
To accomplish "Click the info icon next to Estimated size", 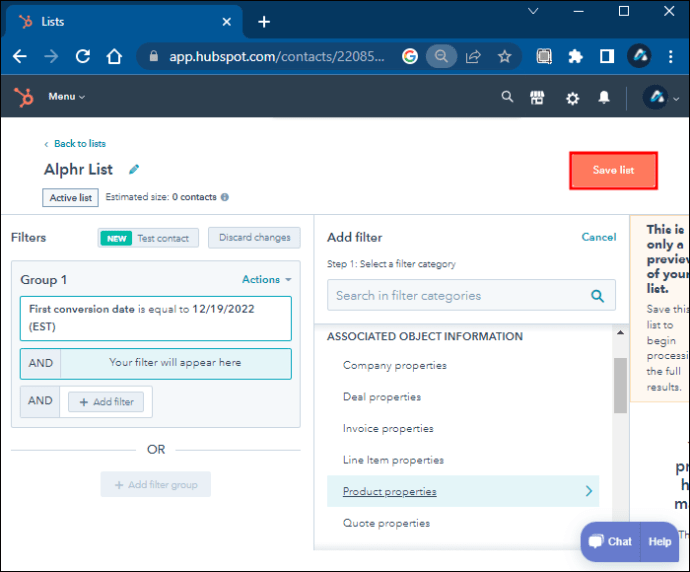I will [x=224, y=197].
